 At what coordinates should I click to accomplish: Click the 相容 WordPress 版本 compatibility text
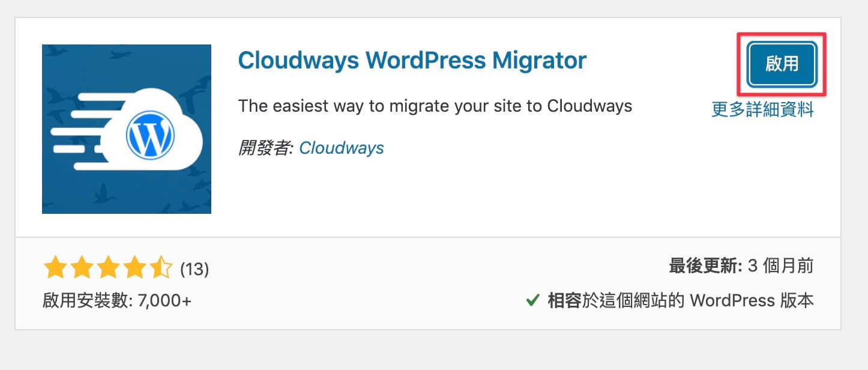[681, 300]
